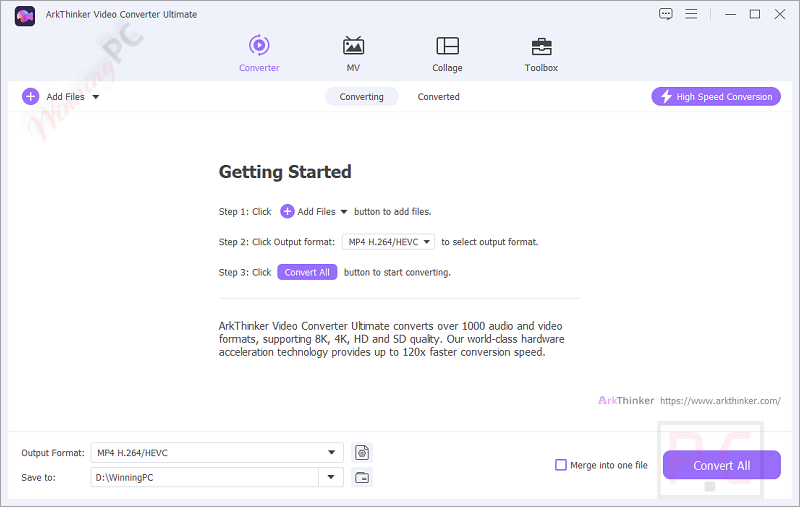
Task: Expand the Add Files dropdown arrow in toolbar
Action: (x=95, y=97)
